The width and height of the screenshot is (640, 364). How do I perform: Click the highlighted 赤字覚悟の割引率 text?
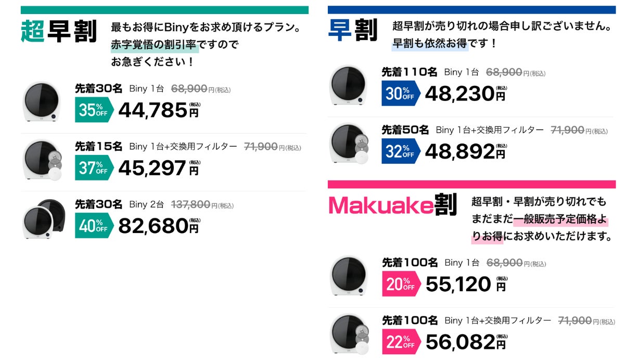point(155,45)
